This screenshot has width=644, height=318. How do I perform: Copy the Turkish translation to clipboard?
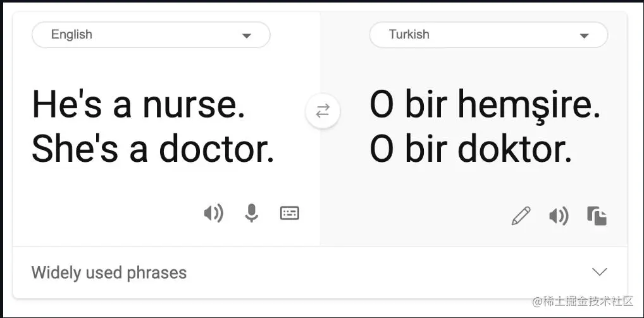[597, 216]
